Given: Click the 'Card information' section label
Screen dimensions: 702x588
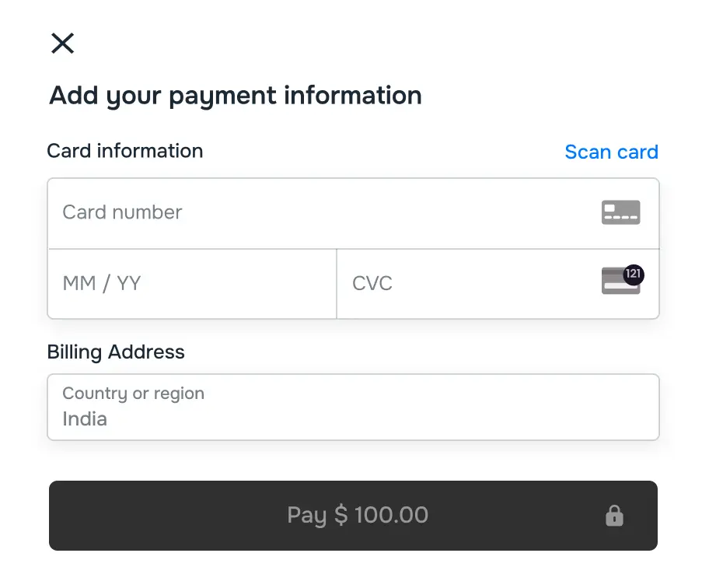Looking at the screenshot, I should point(125,151).
